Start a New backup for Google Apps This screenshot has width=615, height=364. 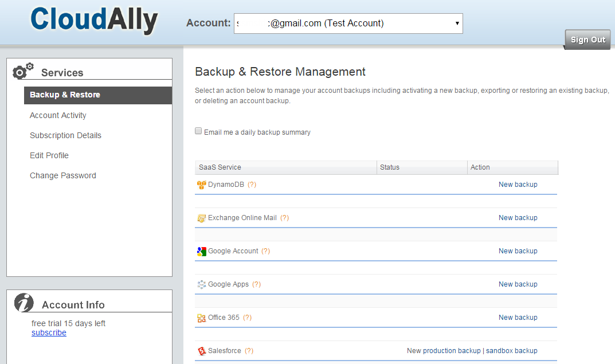518,284
